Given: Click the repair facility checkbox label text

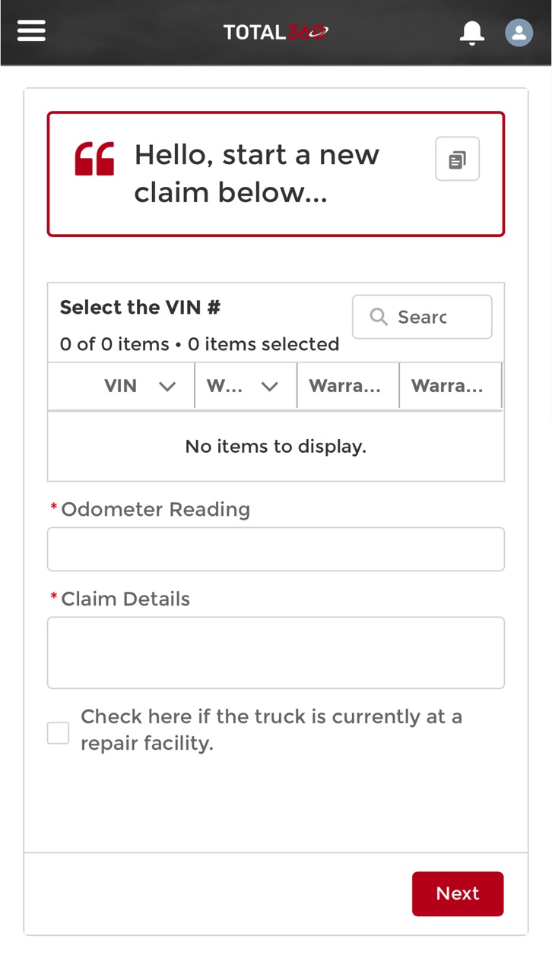Looking at the screenshot, I should [271, 730].
